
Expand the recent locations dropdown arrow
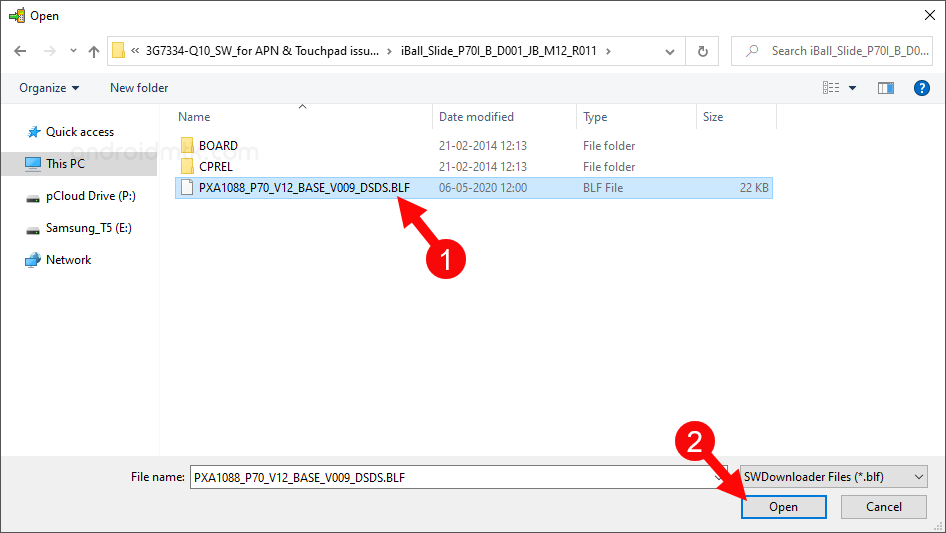point(73,51)
